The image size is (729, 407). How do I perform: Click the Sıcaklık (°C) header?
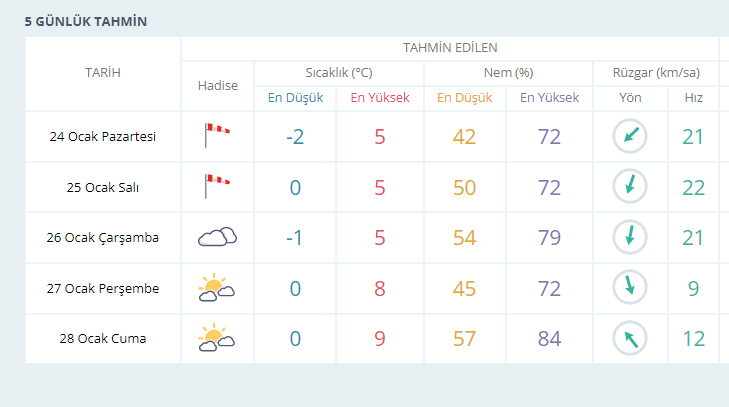[339, 73]
